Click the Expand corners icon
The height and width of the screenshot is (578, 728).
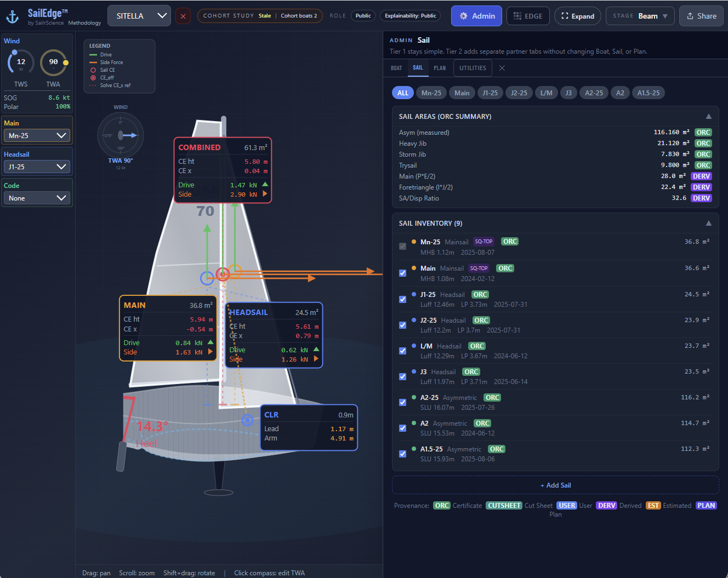[x=565, y=16]
